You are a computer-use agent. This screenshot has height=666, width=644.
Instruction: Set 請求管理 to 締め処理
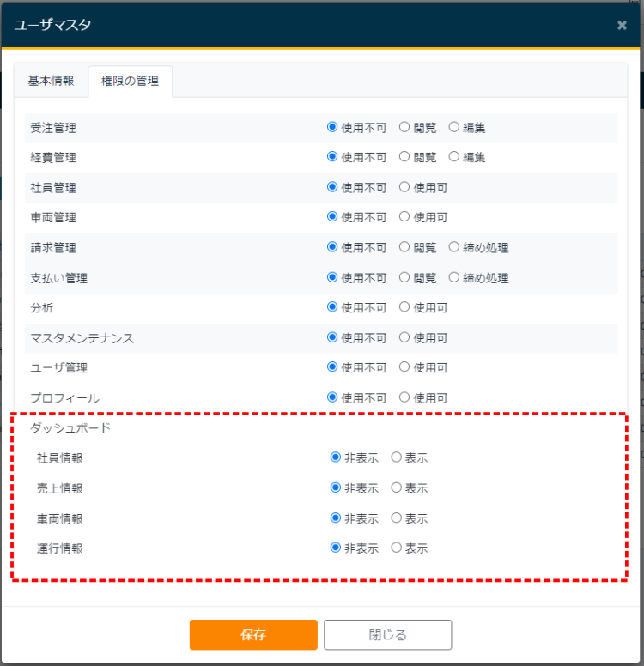tap(454, 248)
